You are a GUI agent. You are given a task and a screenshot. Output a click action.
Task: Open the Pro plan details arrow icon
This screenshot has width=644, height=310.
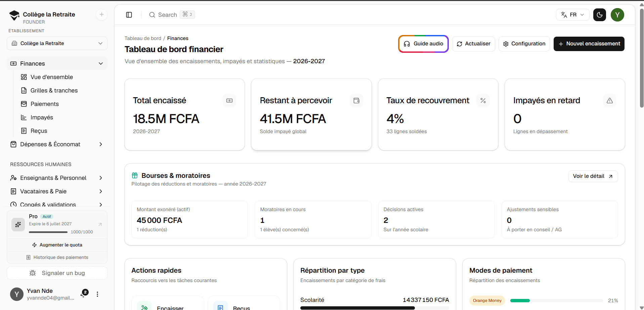pos(100,224)
